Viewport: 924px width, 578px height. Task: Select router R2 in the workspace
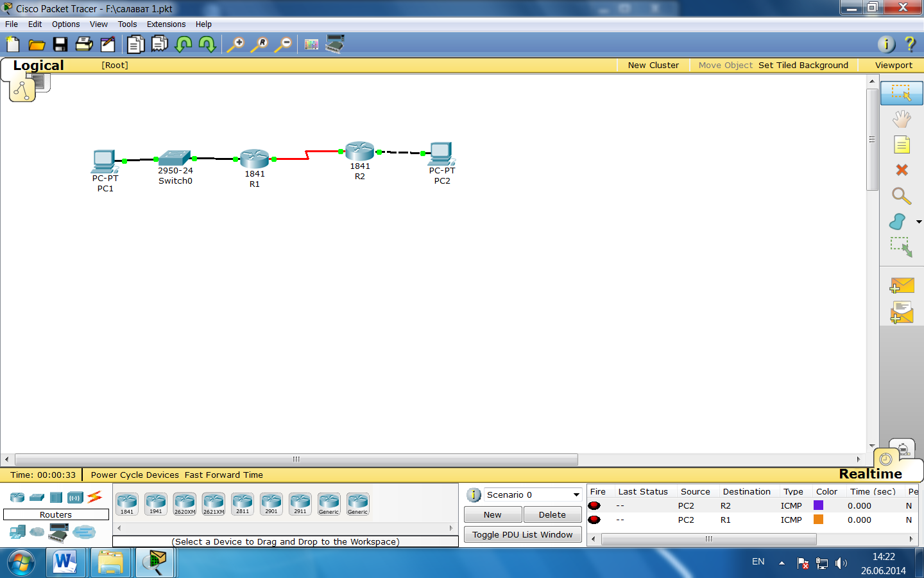(360, 152)
